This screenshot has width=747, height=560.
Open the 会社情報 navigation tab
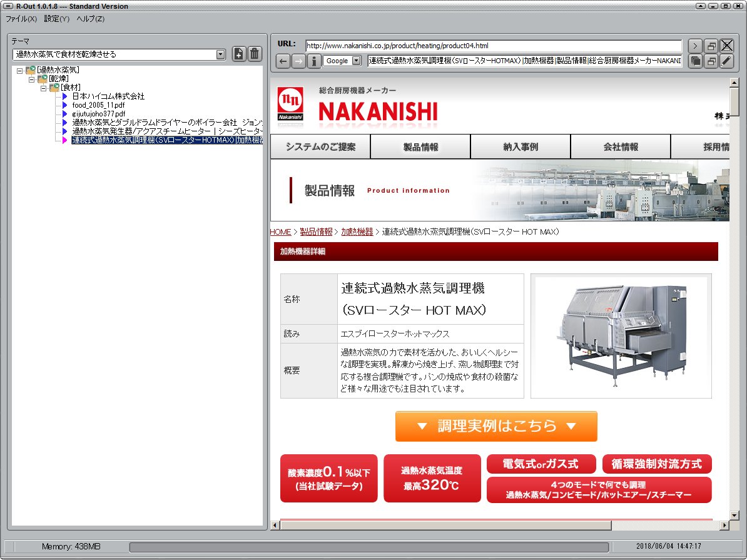621,147
